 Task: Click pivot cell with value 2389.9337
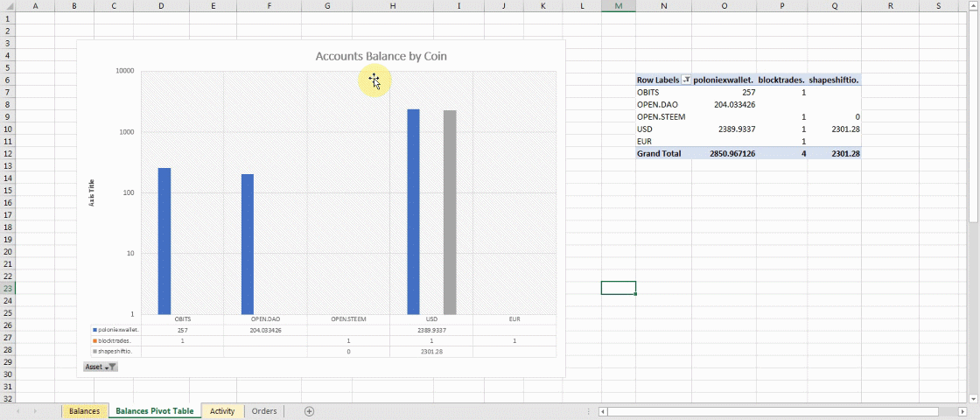(724, 129)
